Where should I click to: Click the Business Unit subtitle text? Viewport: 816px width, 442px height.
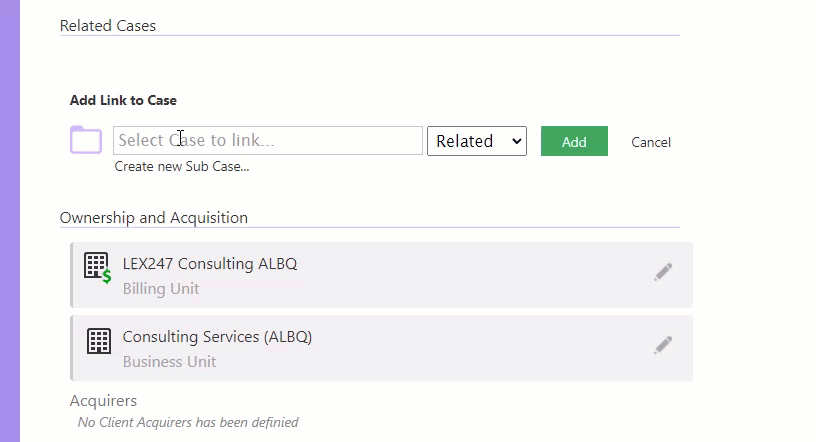(169, 362)
